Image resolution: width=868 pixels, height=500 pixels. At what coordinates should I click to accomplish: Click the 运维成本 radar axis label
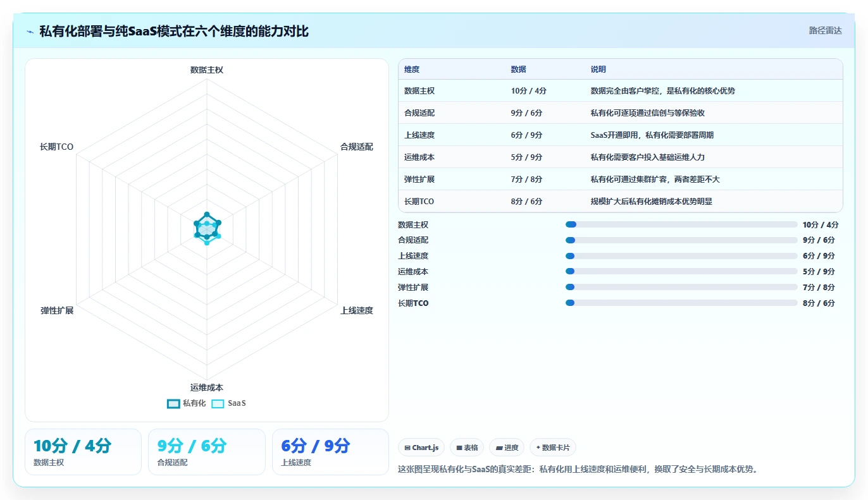click(x=207, y=387)
